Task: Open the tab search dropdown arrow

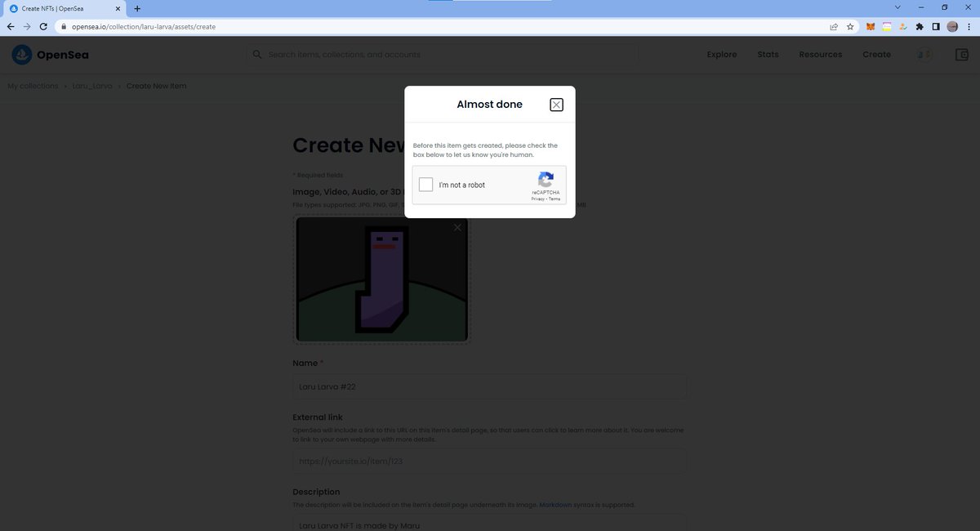Action: tap(898, 7)
